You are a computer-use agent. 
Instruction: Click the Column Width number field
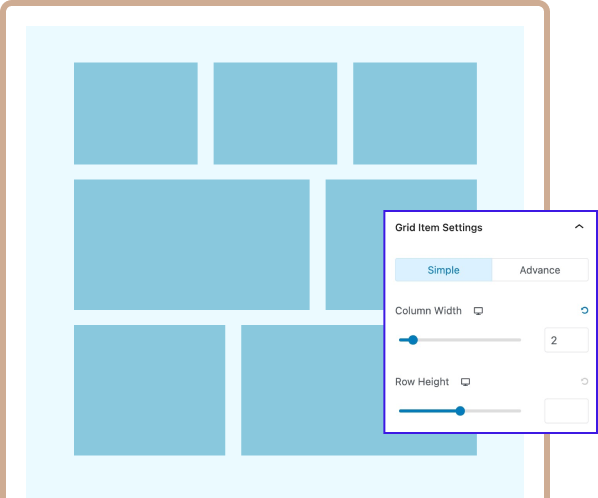(566, 340)
